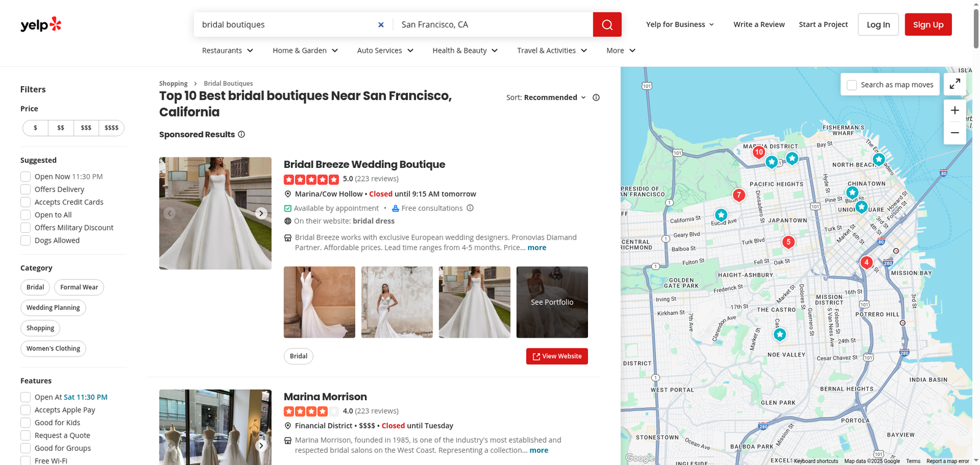Expand the Health & Beauty menu
Viewport: 980px width, 465px height.
[466, 50]
